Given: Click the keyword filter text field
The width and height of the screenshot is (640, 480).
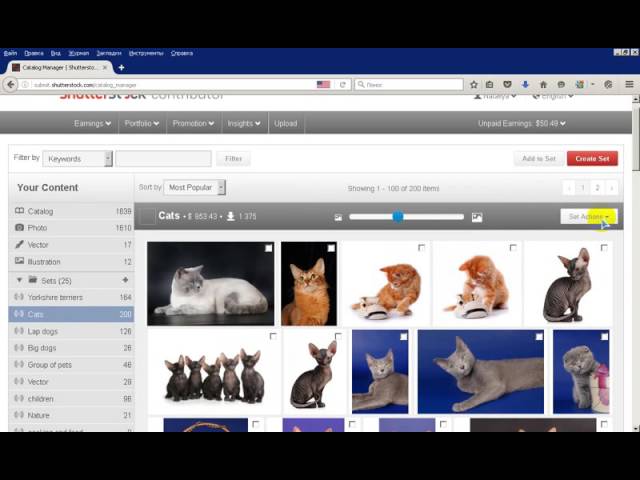Looking at the screenshot, I should [x=163, y=158].
